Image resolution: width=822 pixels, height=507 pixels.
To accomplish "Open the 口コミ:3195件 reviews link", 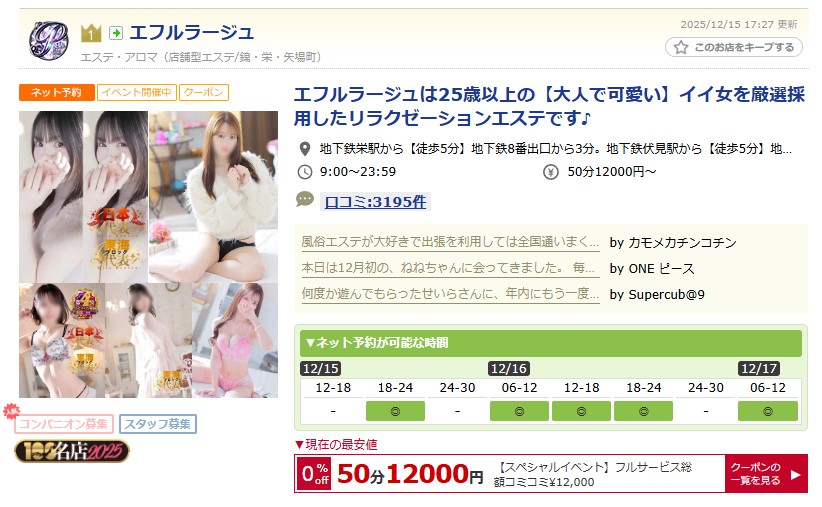I will point(375,202).
